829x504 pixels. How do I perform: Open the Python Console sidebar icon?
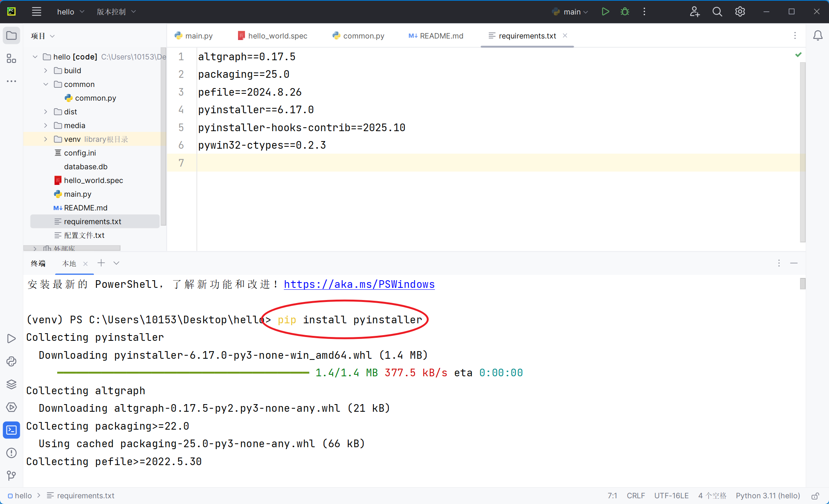pyautogui.click(x=11, y=361)
